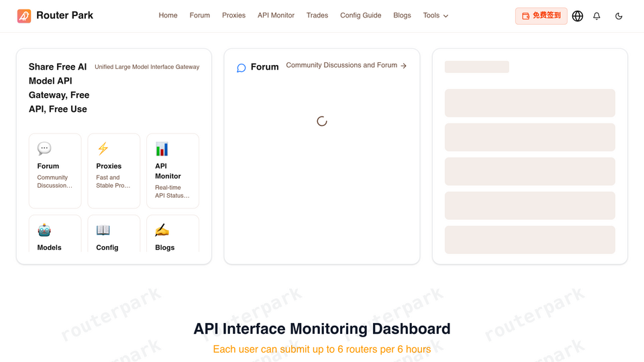Click the Proxies lightning bolt icon
This screenshot has width=644, height=362.
pyautogui.click(x=103, y=149)
